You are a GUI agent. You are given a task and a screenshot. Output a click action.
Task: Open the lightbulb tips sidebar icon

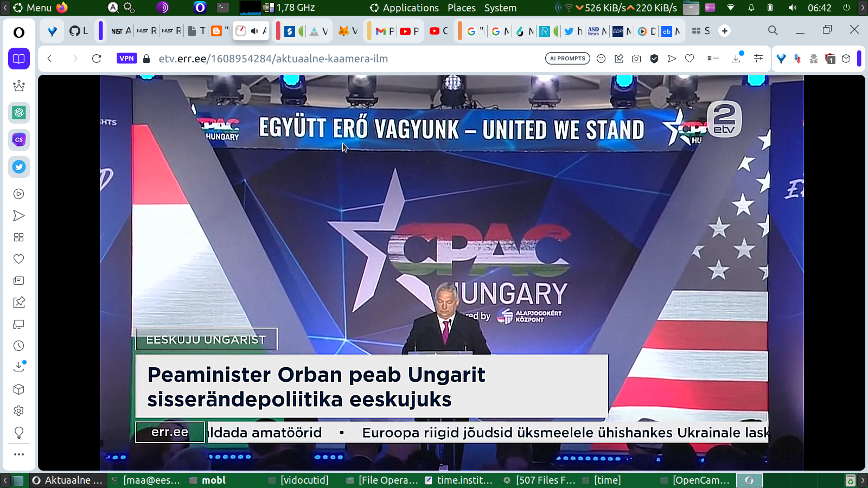[x=19, y=433]
